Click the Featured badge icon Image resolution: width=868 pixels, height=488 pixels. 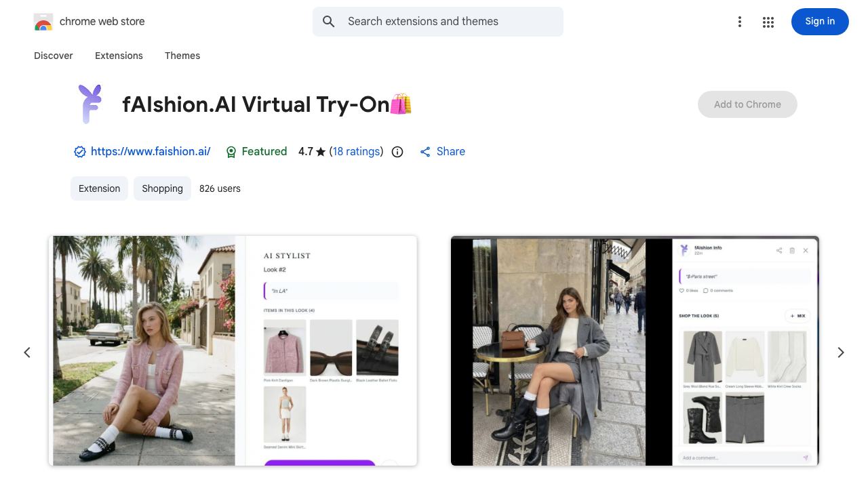(231, 152)
